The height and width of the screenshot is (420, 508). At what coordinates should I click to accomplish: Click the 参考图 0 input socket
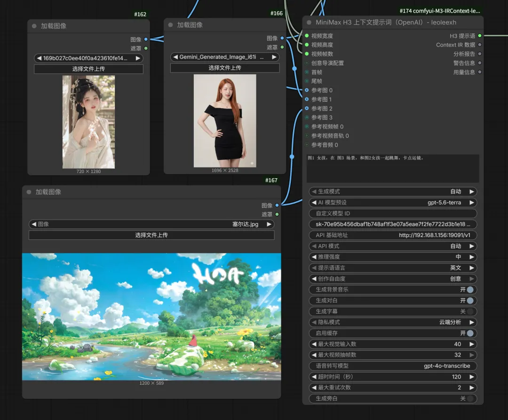click(307, 90)
